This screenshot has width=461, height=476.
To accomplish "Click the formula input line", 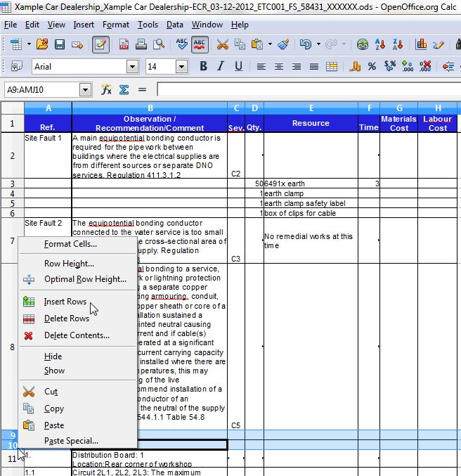I will point(309,90).
